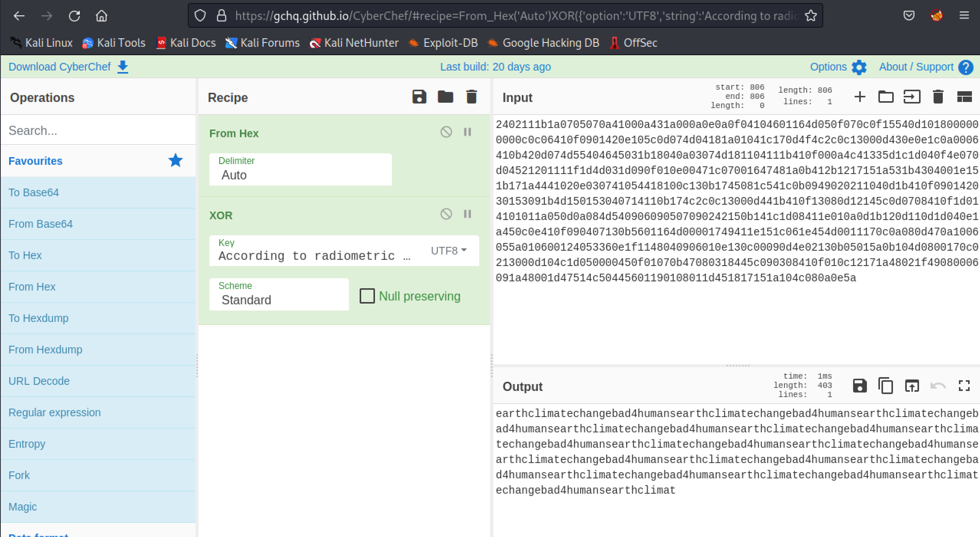
Task: Open the UTF8 key format dropdown
Action: [x=448, y=251]
